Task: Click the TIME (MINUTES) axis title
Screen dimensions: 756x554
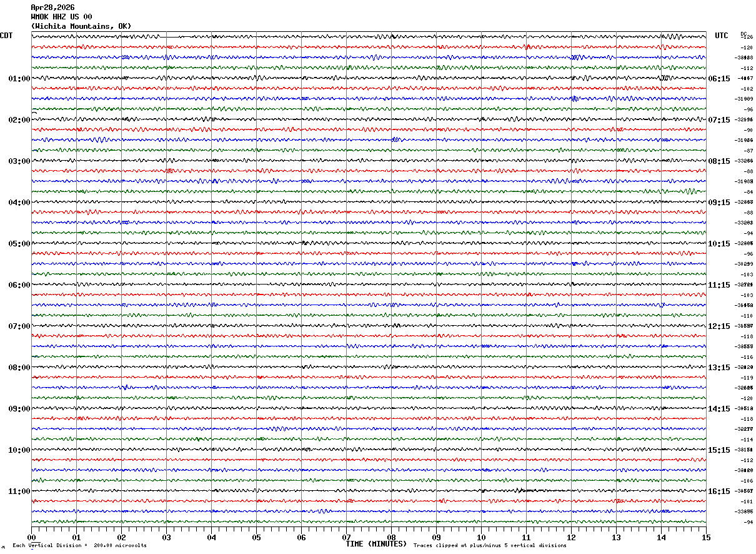Action: click(376, 544)
